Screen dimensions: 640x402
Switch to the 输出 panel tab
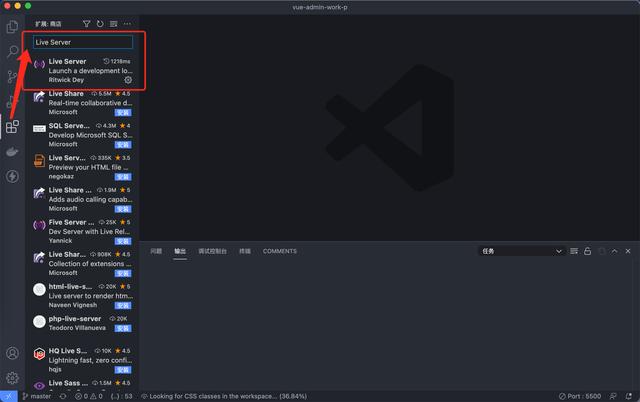click(x=180, y=251)
